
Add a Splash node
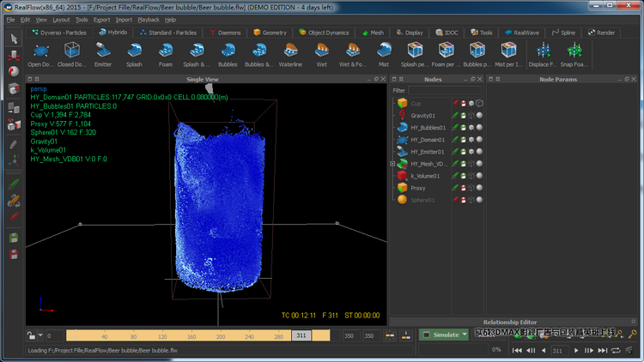[134, 55]
